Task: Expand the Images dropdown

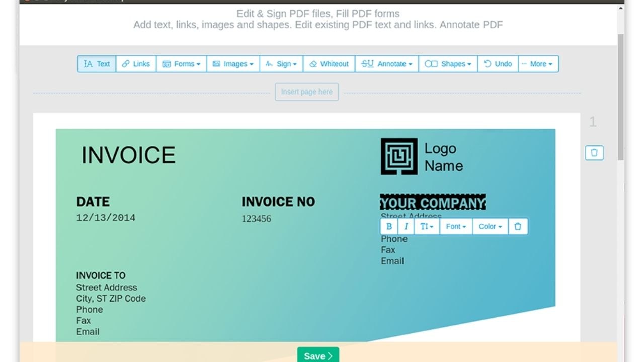Action: 233,64
